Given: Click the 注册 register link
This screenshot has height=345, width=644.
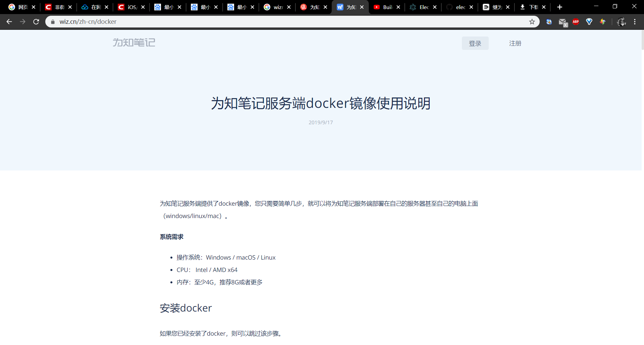Looking at the screenshot, I should point(515,43).
